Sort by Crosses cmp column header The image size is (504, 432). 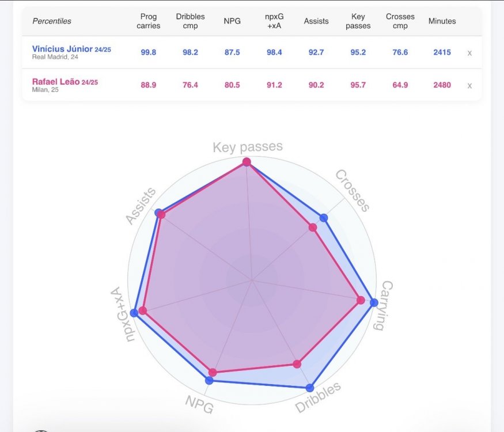click(400, 21)
